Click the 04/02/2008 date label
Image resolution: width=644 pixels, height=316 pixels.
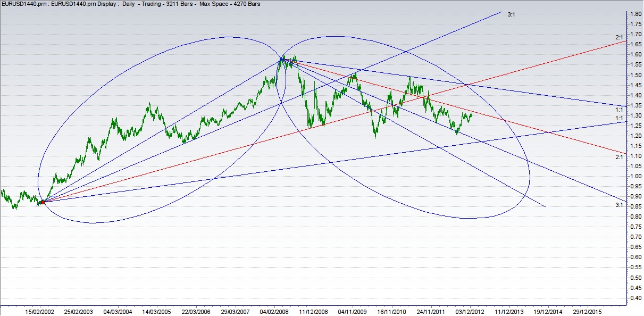click(x=275, y=311)
